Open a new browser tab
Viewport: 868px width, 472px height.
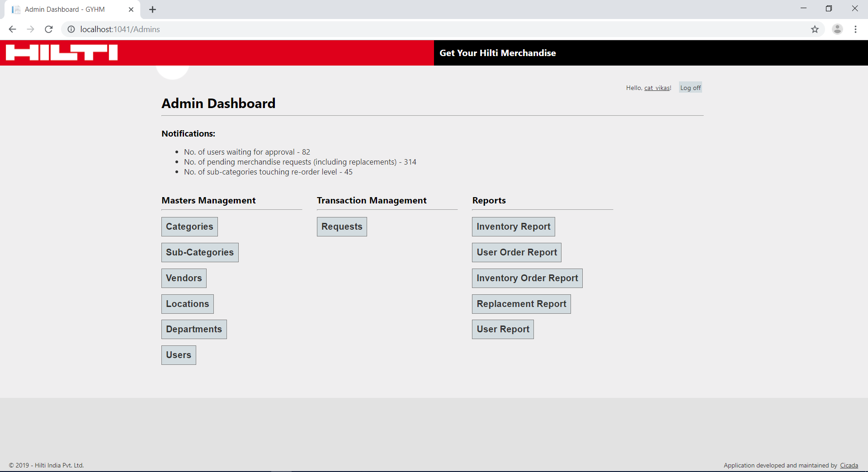pyautogui.click(x=152, y=9)
